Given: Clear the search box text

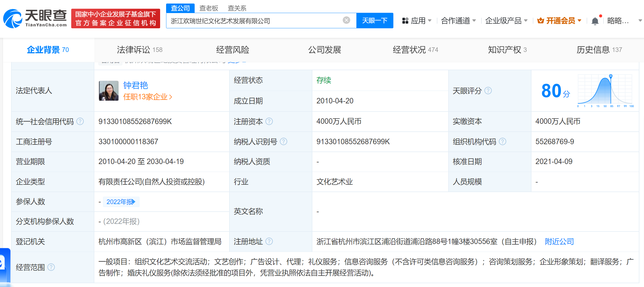Looking at the screenshot, I should coord(346,20).
